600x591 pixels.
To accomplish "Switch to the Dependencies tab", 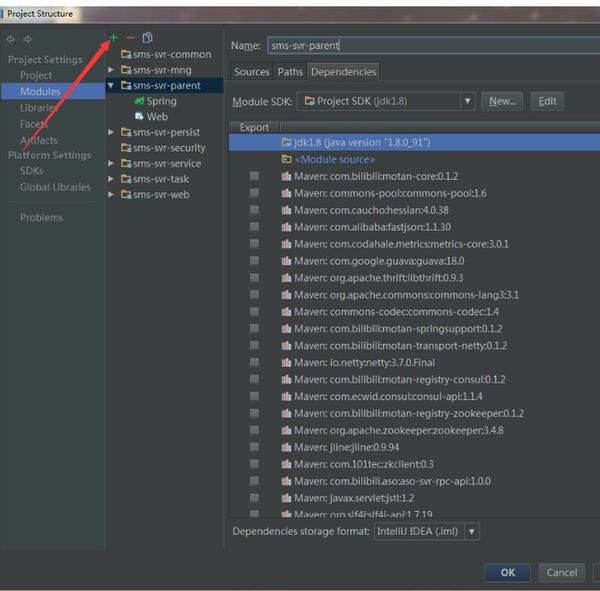I will click(343, 72).
